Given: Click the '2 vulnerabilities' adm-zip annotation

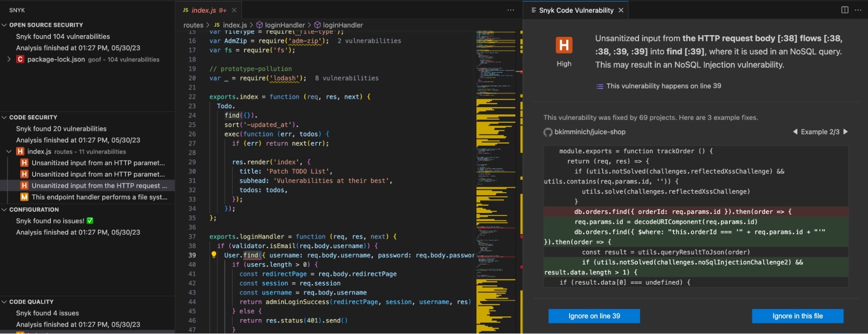Looking at the screenshot, I should tap(369, 41).
